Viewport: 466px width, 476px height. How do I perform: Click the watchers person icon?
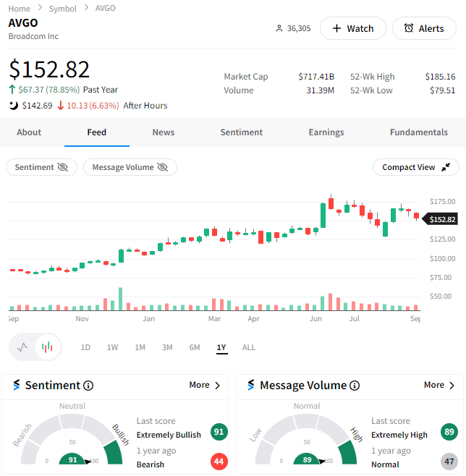point(279,28)
